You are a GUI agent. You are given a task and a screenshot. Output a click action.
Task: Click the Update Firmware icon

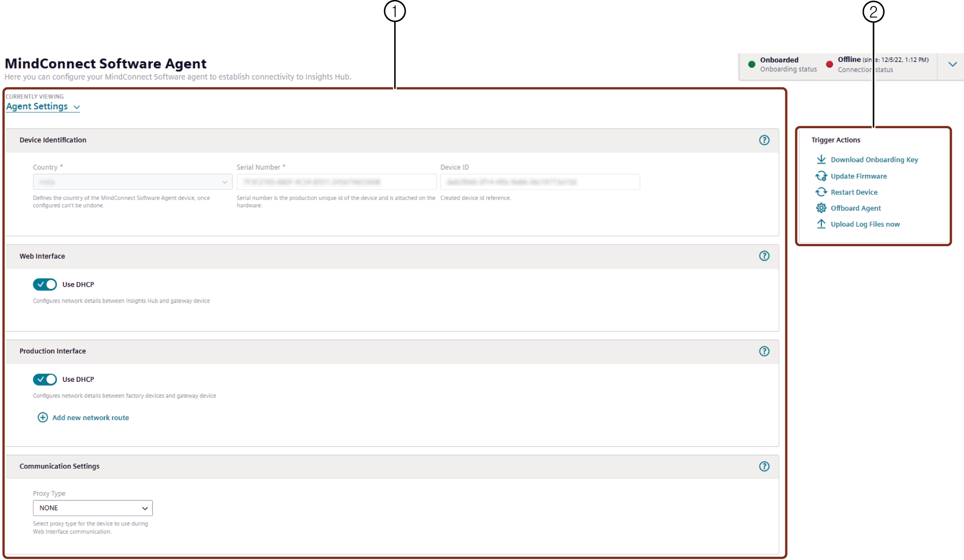tap(821, 176)
